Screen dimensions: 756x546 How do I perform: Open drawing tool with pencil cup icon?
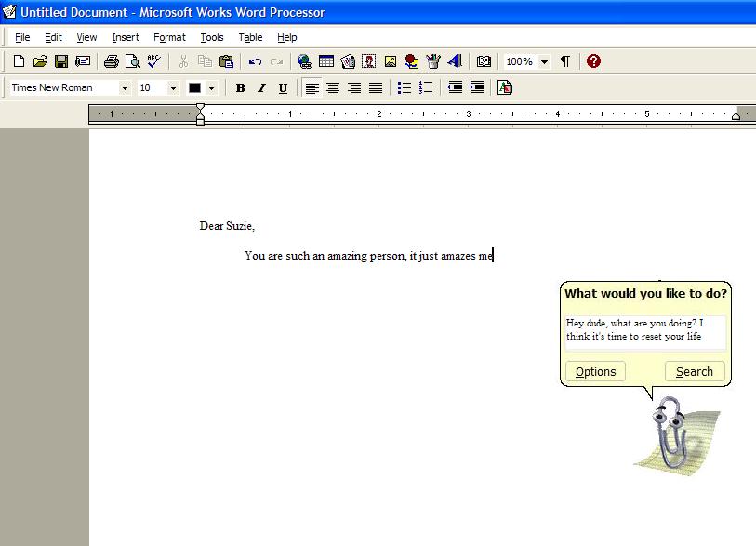point(433,61)
